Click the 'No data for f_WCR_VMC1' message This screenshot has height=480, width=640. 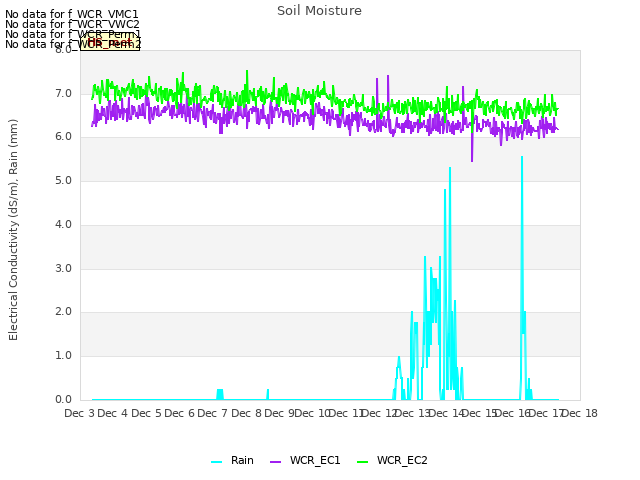tap(71, 14)
